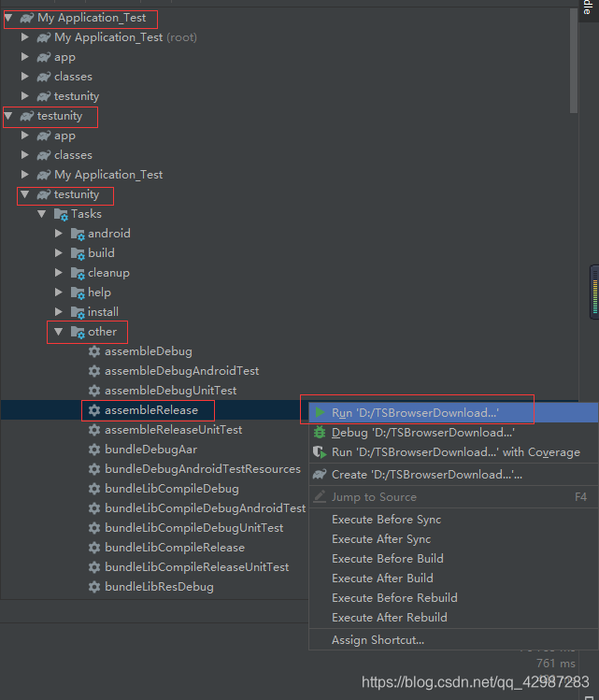Collapse the other task group

(x=59, y=332)
